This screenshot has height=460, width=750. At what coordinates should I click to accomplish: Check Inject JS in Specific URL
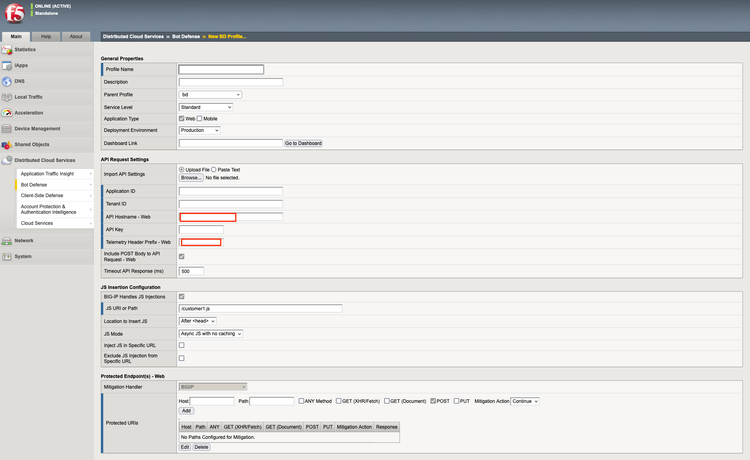tap(181, 346)
